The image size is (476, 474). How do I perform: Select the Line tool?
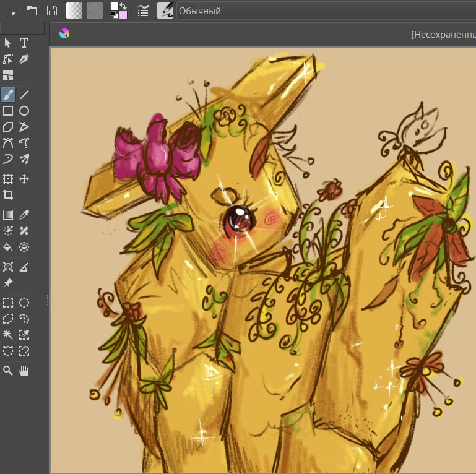coord(24,95)
